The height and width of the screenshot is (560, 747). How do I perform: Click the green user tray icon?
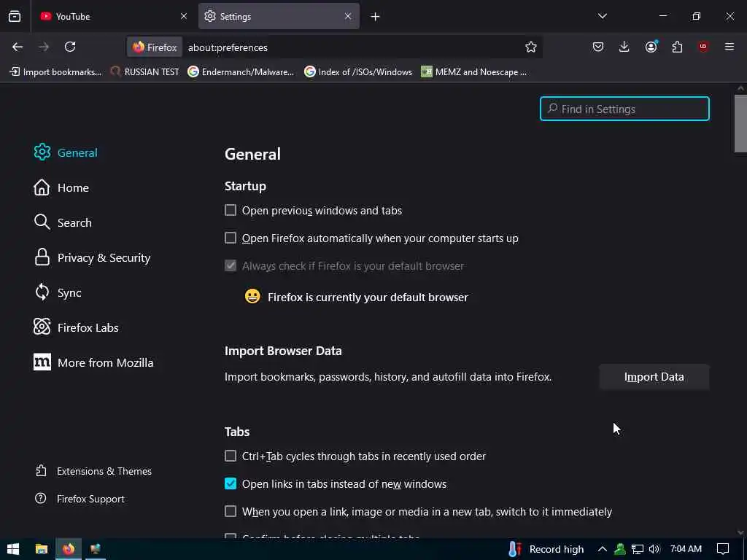click(x=620, y=549)
